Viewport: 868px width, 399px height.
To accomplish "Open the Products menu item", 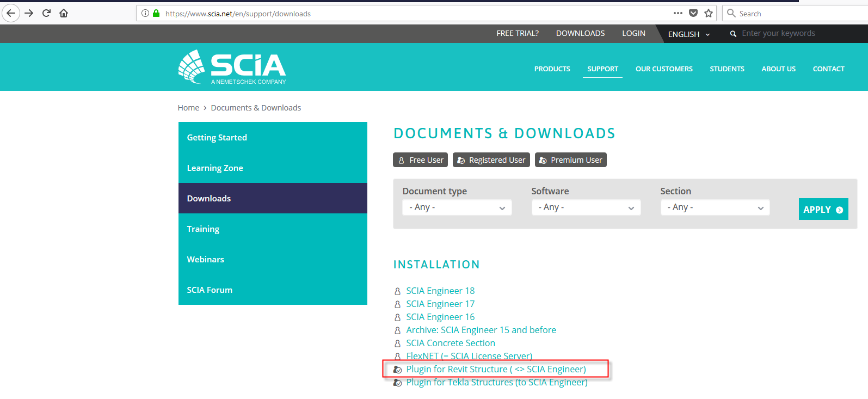I will (552, 69).
